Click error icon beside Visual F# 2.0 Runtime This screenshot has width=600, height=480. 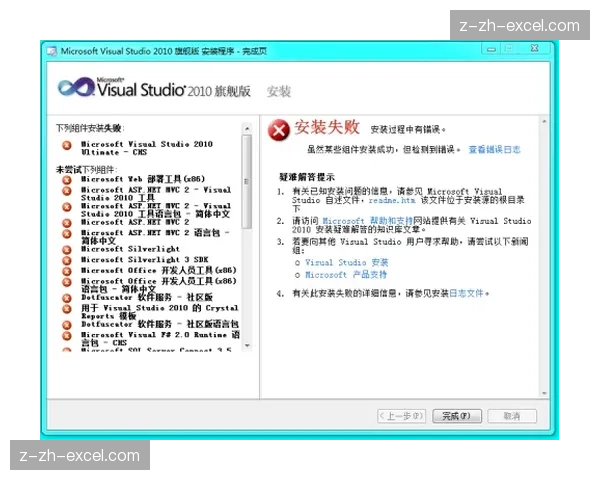pyautogui.click(x=67, y=335)
